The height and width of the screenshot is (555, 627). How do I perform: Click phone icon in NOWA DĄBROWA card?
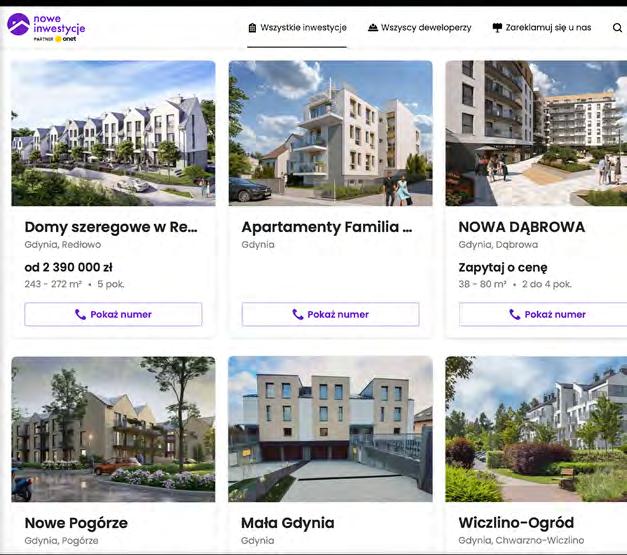click(515, 314)
